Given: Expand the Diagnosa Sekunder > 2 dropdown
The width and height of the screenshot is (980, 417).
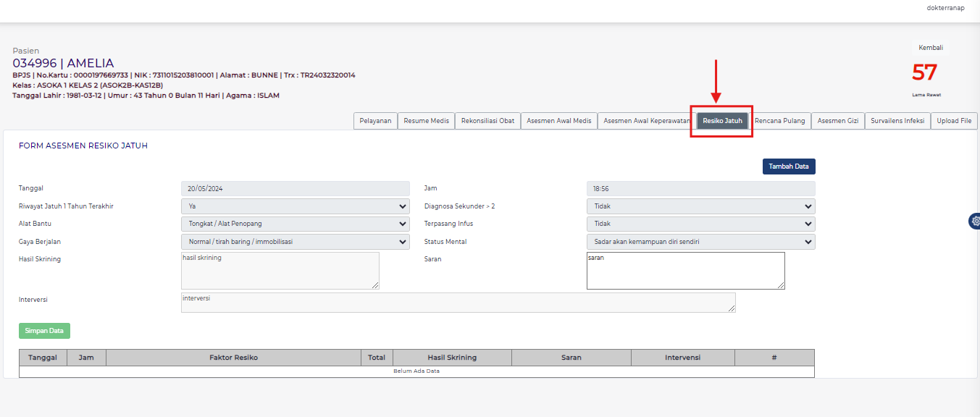Looking at the screenshot, I should [x=700, y=206].
